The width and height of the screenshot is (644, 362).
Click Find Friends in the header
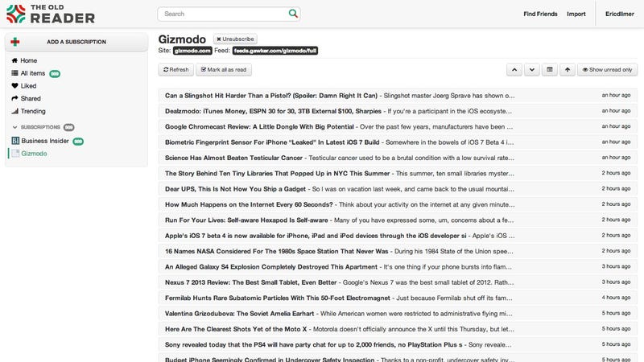[x=540, y=14]
